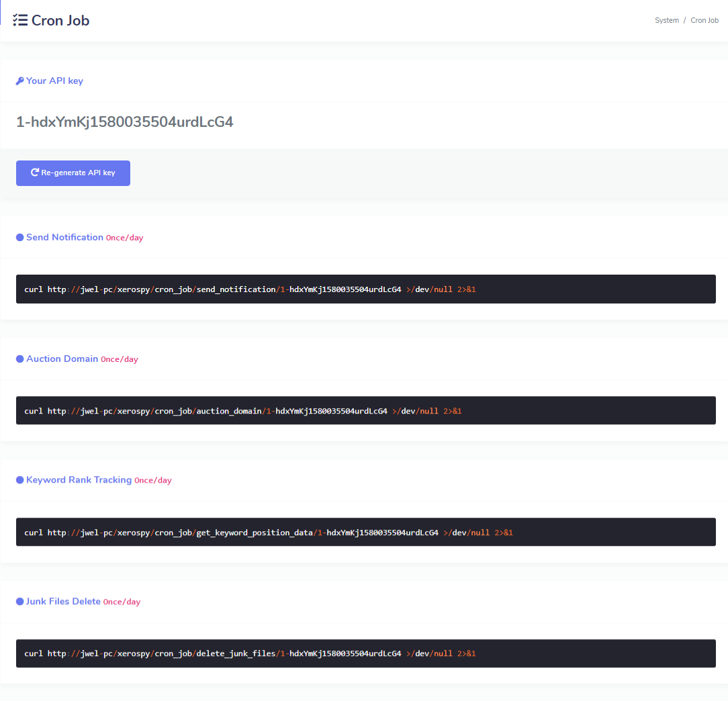Screen dimensions: 728x701
Task: Click the send_notification curl command block
Action: coord(365,289)
